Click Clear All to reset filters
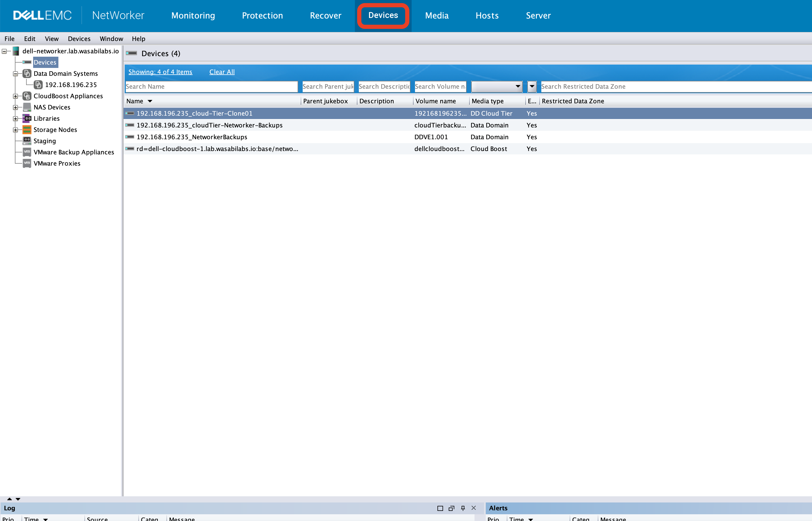This screenshot has width=812, height=521. point(222,72)
